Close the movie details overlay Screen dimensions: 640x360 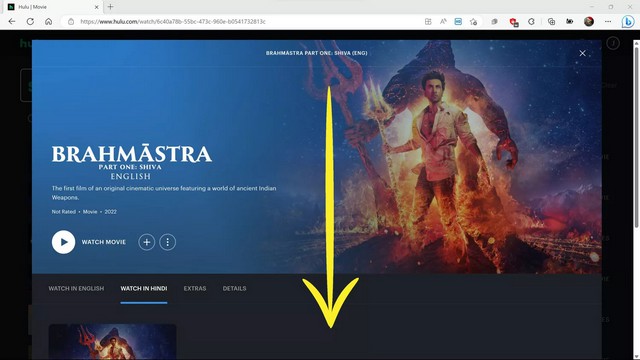pos(582,53)
